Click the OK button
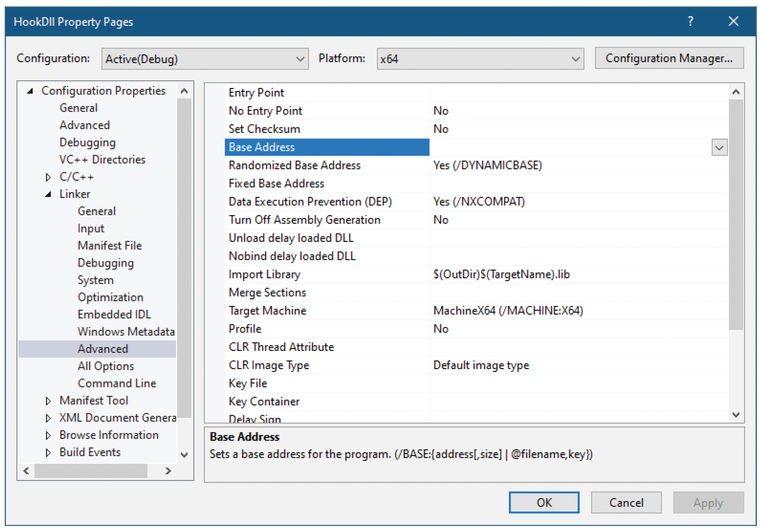762x532 pixels. coord(544,502)
